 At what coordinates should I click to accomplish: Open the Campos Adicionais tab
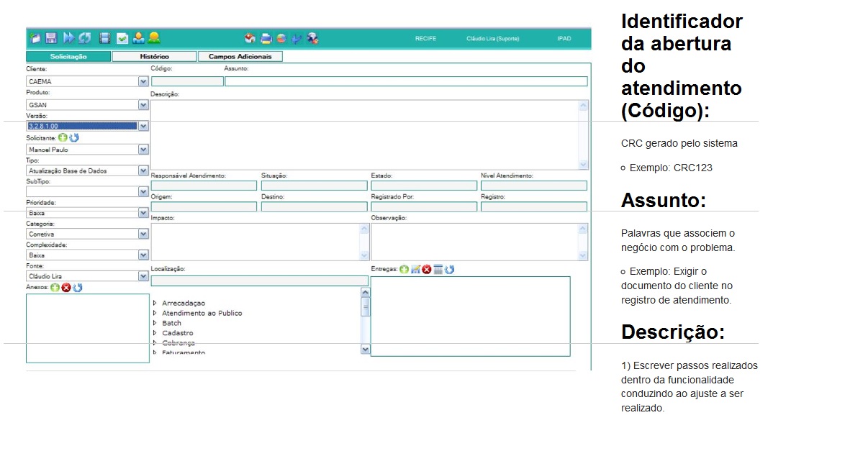pos(240,56)
